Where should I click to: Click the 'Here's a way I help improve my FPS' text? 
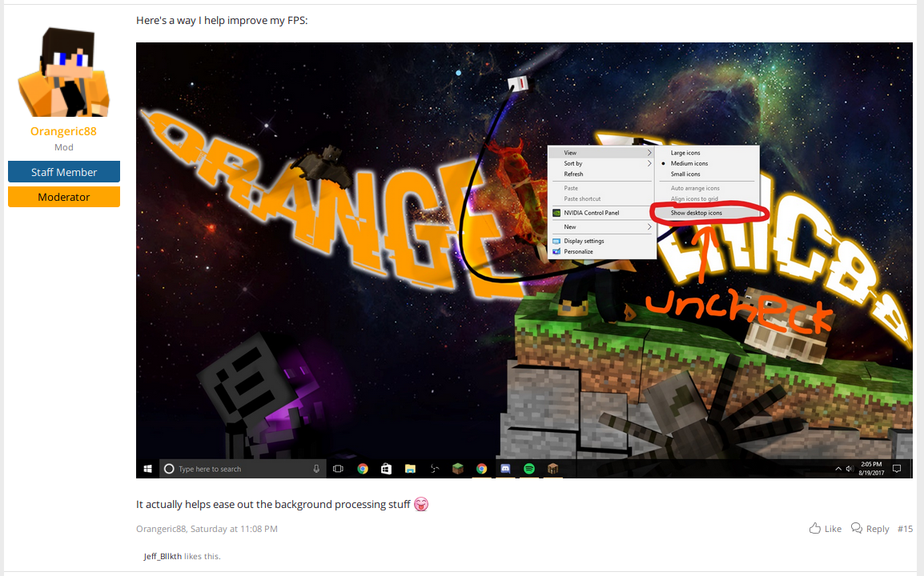222,20
